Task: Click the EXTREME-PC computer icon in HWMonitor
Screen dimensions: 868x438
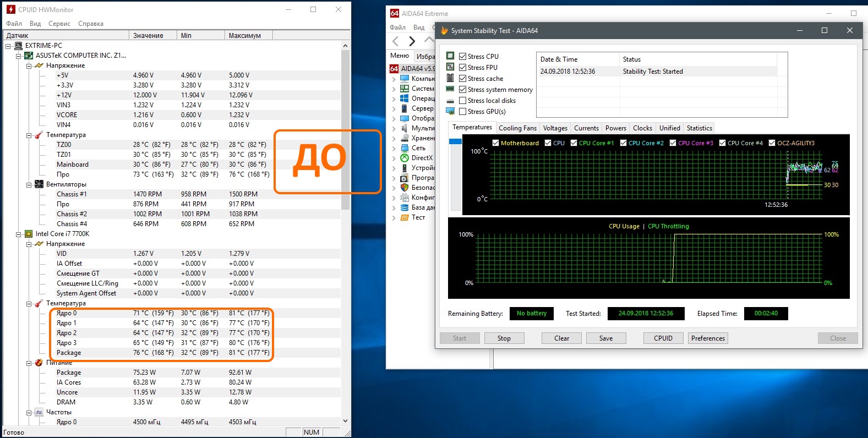Action: click(x=19, y=46)
